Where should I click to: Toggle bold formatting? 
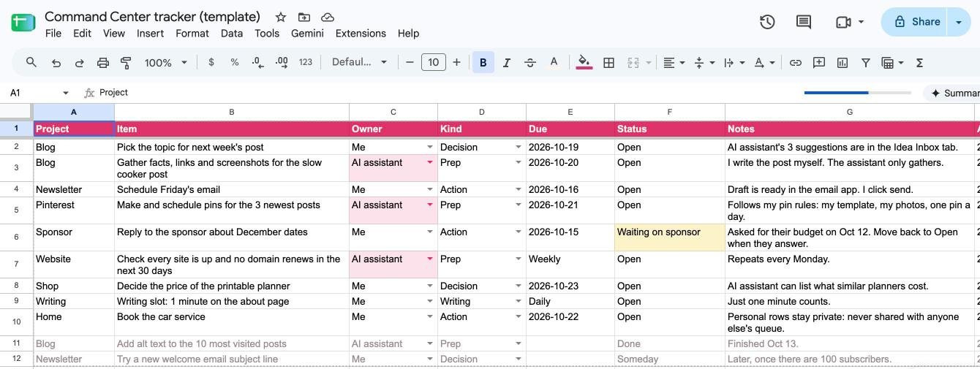(x=483, y=63)
